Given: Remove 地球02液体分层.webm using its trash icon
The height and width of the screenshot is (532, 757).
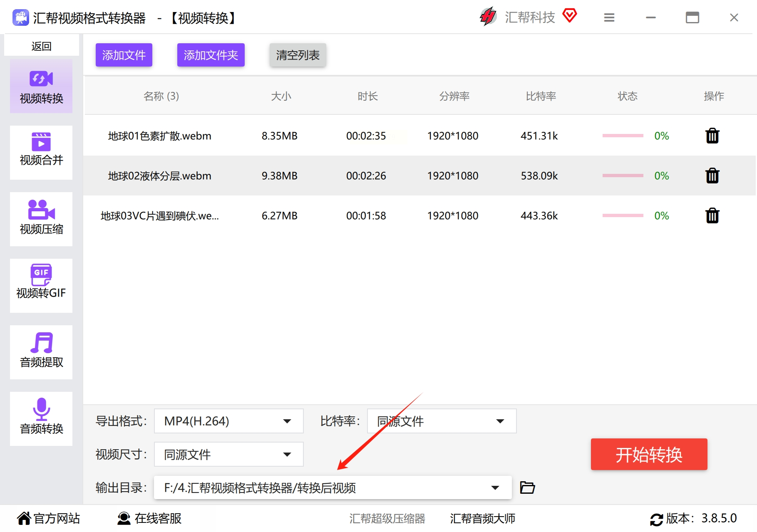Looking at the screenshot, I should click(712, 176).
